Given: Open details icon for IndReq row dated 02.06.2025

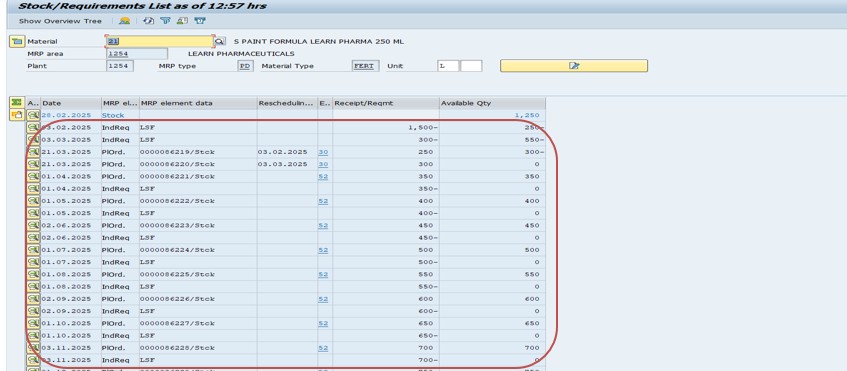Looking at the screenshot, I should point(33,238).
